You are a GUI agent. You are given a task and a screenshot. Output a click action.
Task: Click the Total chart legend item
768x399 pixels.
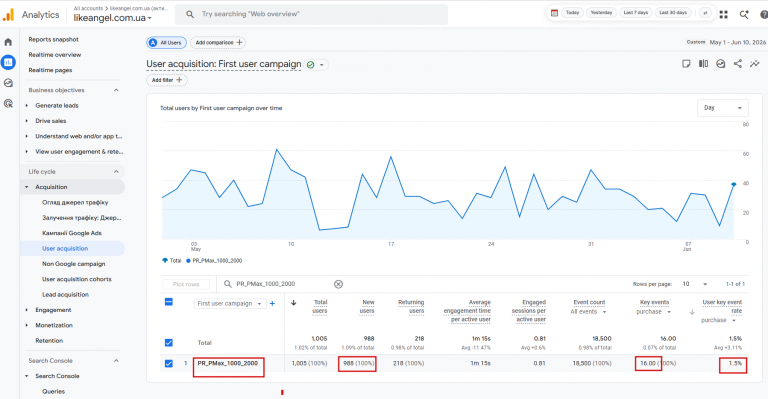[172, 261]
